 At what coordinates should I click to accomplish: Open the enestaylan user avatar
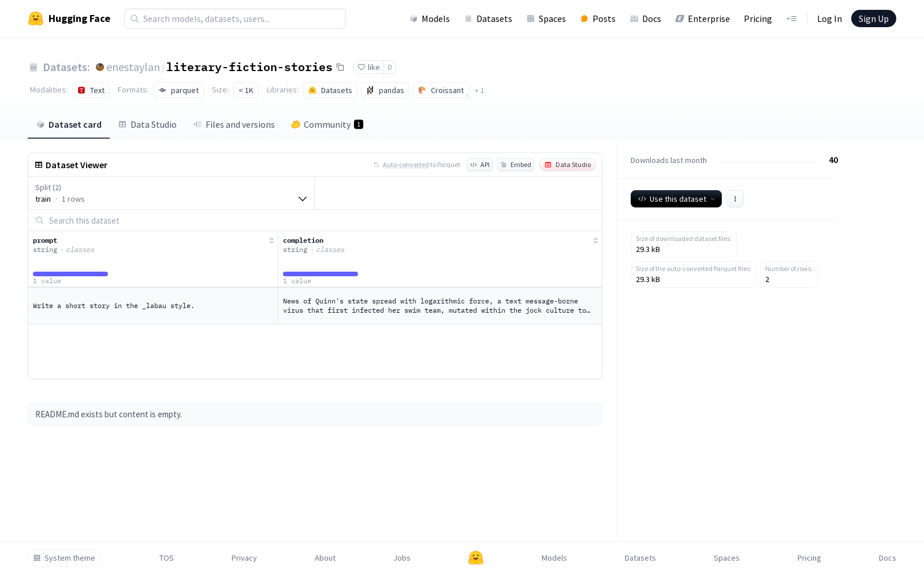100,67
